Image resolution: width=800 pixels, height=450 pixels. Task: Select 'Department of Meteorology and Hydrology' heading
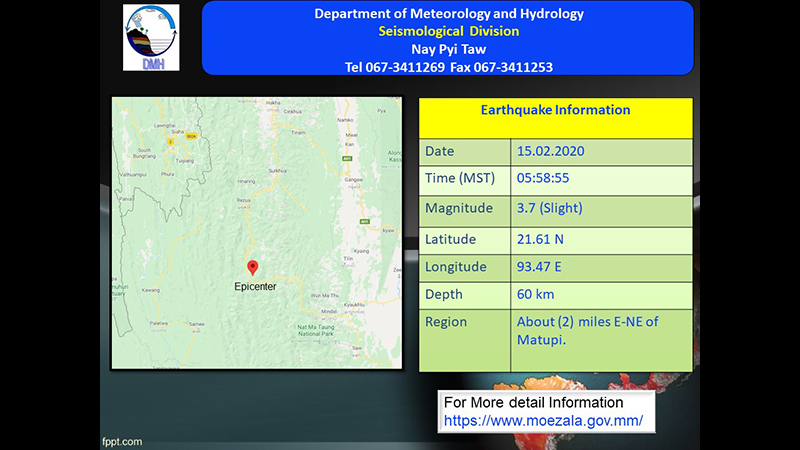pos(449,14)
